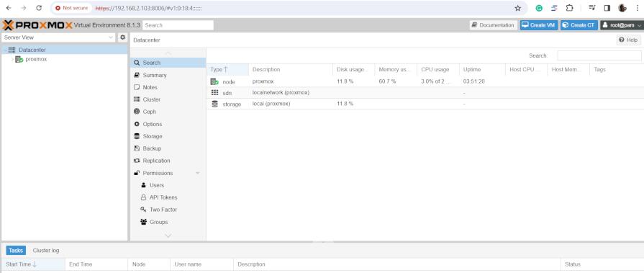This screenshot has height=273, width=644.
Task: Sort by the Disk usage column
Action: 353,69
